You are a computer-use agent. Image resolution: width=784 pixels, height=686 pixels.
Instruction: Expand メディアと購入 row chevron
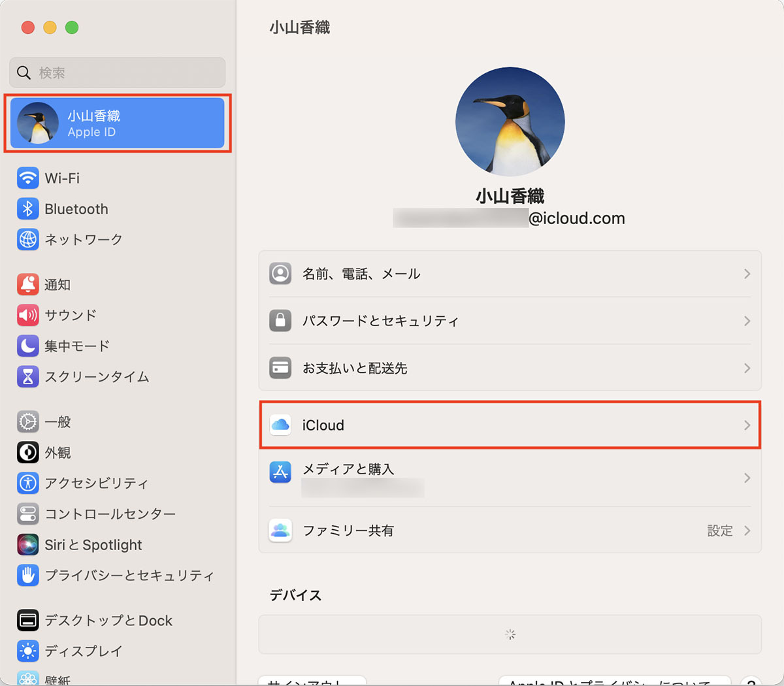click(x=747, y=478)
